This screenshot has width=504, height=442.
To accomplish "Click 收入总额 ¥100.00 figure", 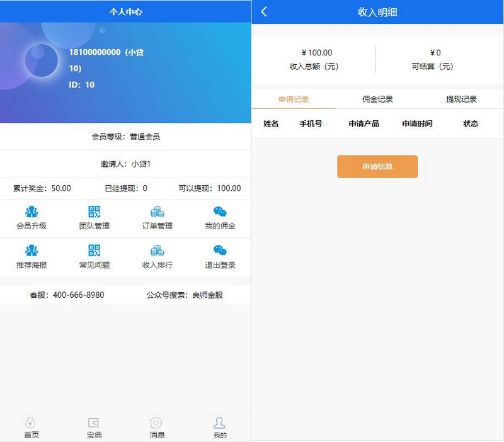I will (317, 53).
